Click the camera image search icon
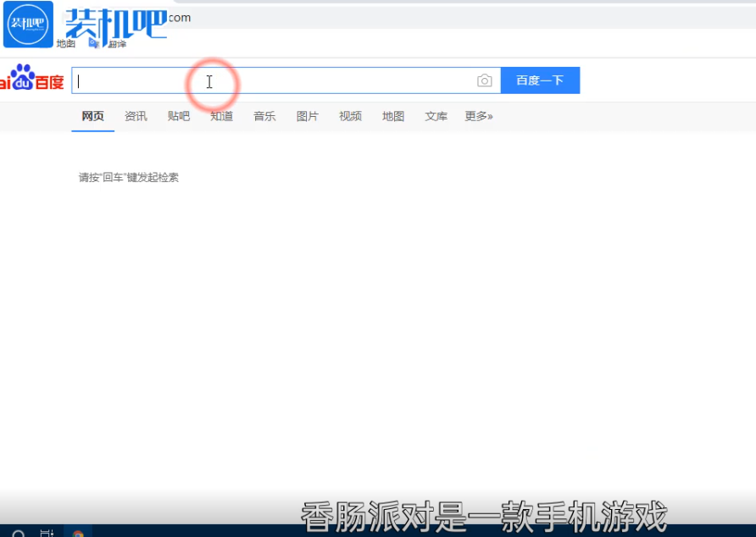Screen dimensions: 756x537 [x=484, y=80]
